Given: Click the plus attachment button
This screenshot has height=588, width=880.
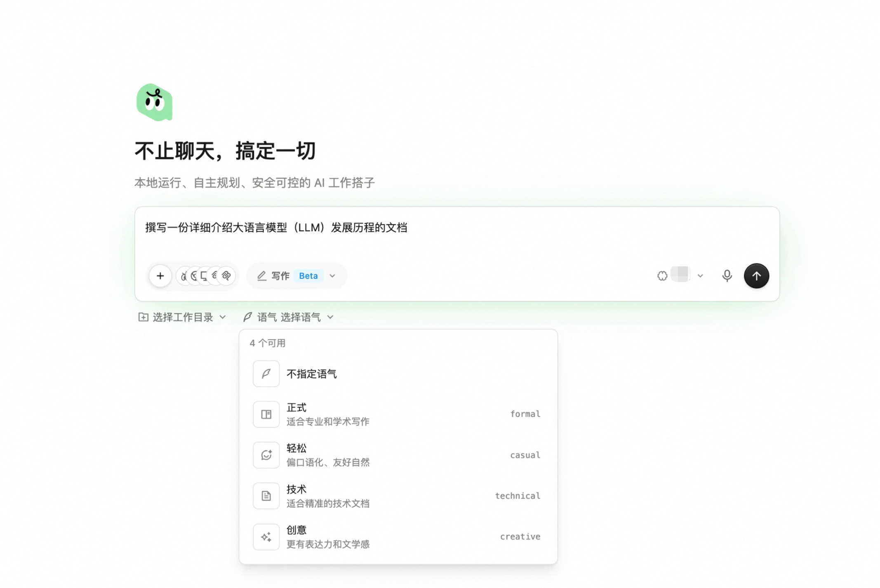Looking at the screenshot, I should click(x=160, y=276).
